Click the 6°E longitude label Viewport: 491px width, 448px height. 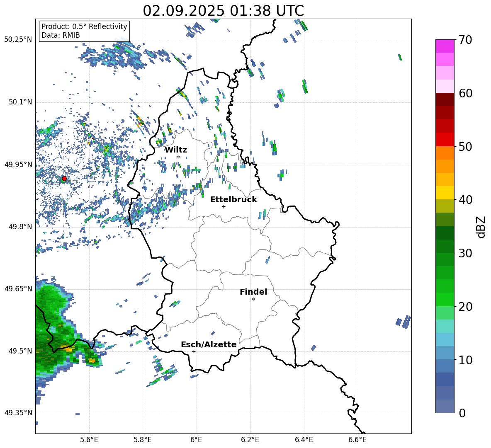click(x=196, y=440)
